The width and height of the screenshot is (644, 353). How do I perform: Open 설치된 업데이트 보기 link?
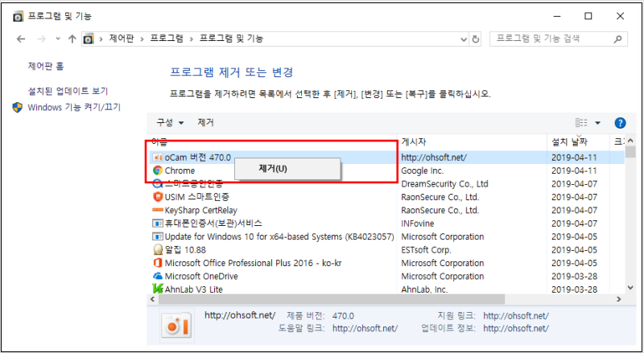(68, 91)
